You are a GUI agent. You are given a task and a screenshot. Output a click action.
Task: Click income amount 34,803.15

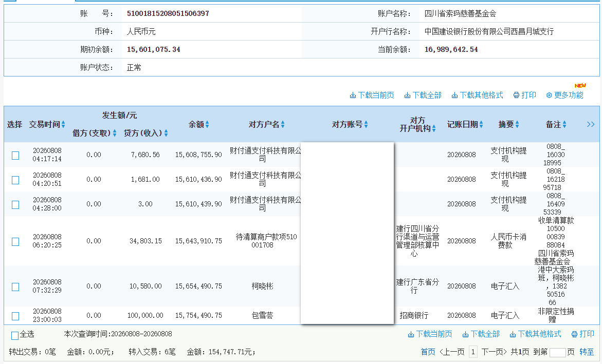[x=145, y=241]
